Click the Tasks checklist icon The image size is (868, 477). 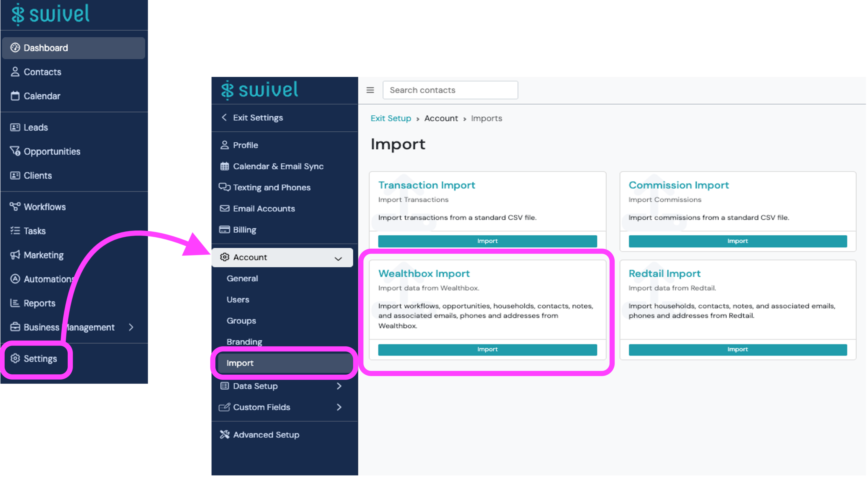click(15, 231)
